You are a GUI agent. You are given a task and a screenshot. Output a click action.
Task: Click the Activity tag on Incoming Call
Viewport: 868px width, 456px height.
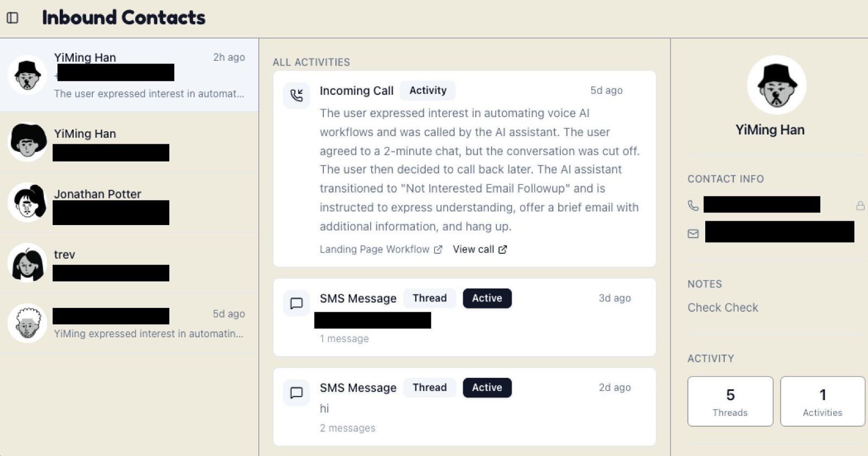pos(428,91)
